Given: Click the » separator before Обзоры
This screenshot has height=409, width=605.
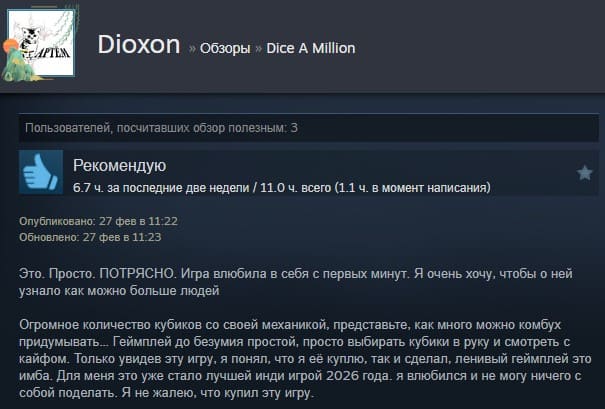Looking at the screenshot, I should (192, 49).
